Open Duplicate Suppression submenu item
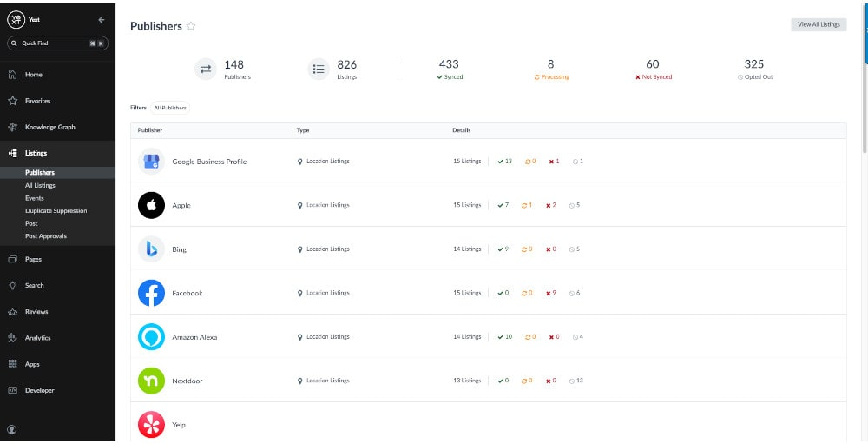Viewport: 868px width, 444px height. pos(56,211)
